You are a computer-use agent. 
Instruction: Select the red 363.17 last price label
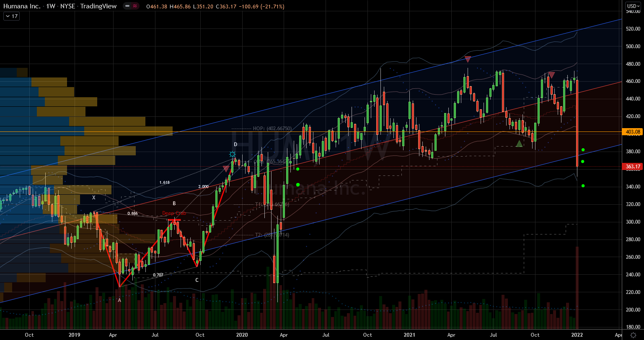pos(633,167)
